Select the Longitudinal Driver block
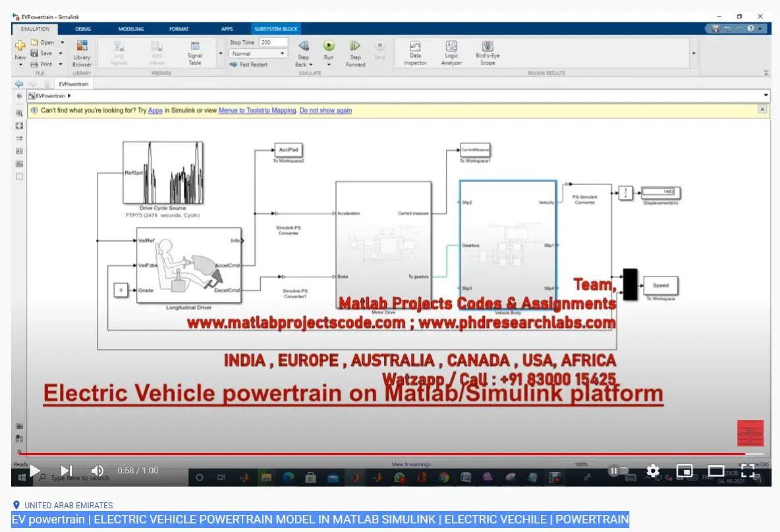This screenshot has width=780, height=532. [189, 265]
